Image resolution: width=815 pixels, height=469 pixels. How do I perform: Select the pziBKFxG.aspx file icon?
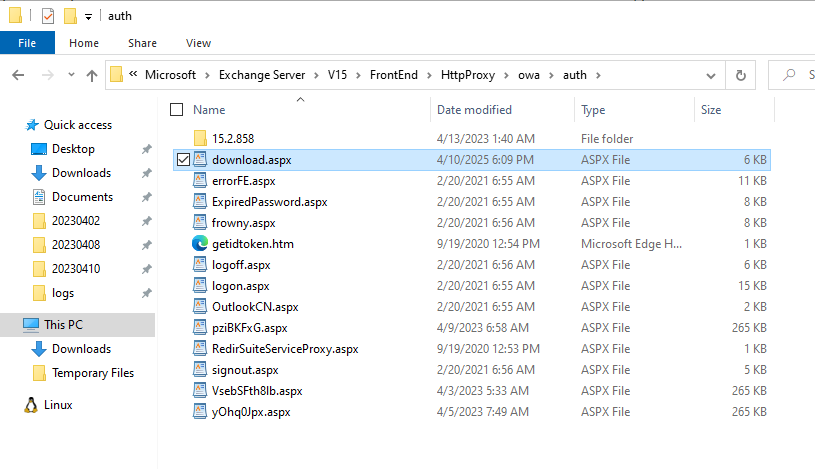(x=200, y=327)
